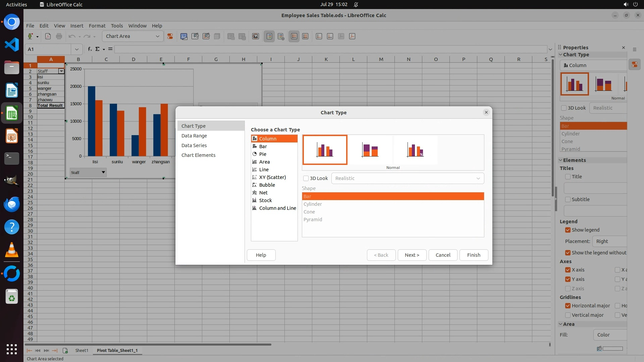Viewport: 644px width, 362px height.
Task: Pick Column and Line chart type
Action: pyautogui.click(x=277, y=208)
